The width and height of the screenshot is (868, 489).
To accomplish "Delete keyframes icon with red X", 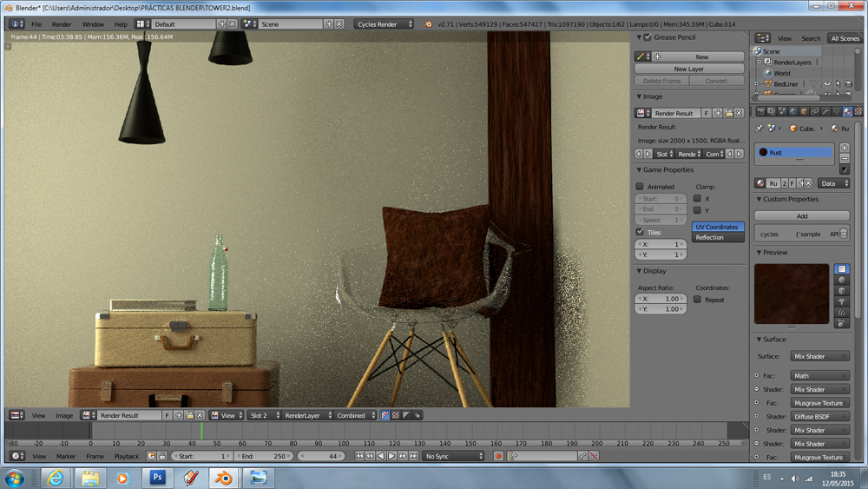I will click(x=594, y=456).
